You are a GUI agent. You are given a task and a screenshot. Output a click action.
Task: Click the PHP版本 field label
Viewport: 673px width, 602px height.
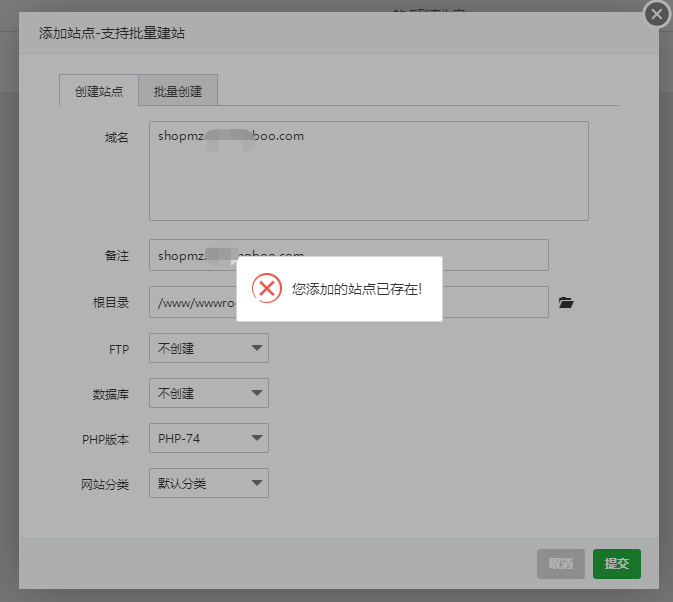click(105, 439)
